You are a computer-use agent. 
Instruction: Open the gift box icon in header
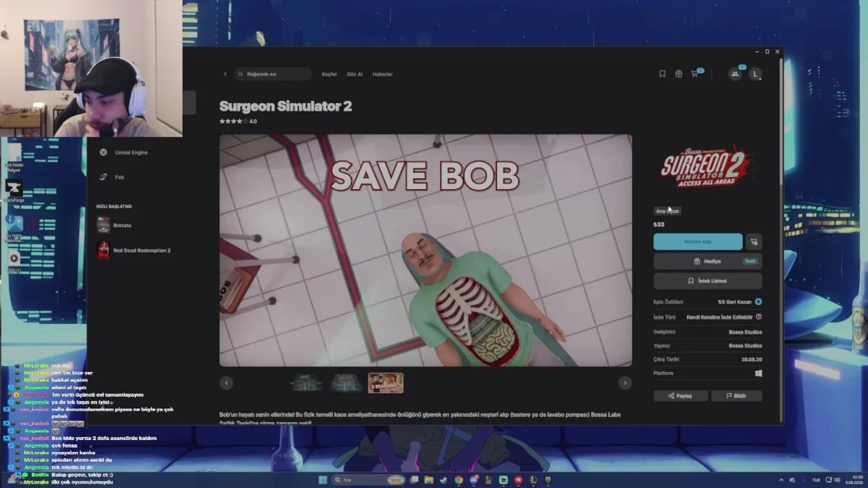[678, 74]
